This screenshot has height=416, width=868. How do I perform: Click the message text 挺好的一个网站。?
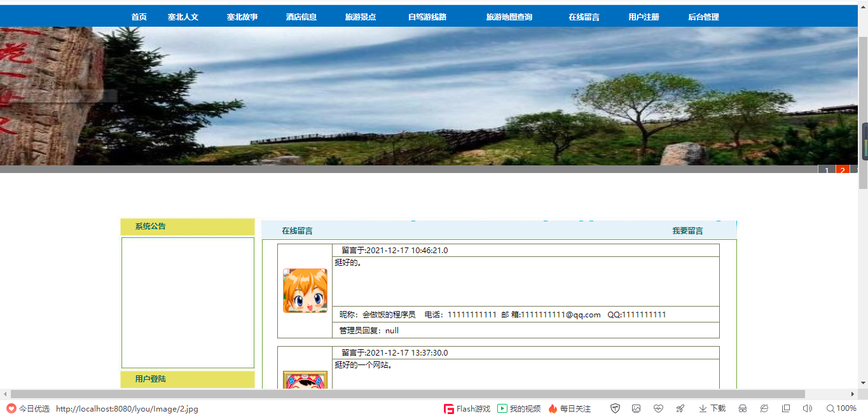[364, 365]
